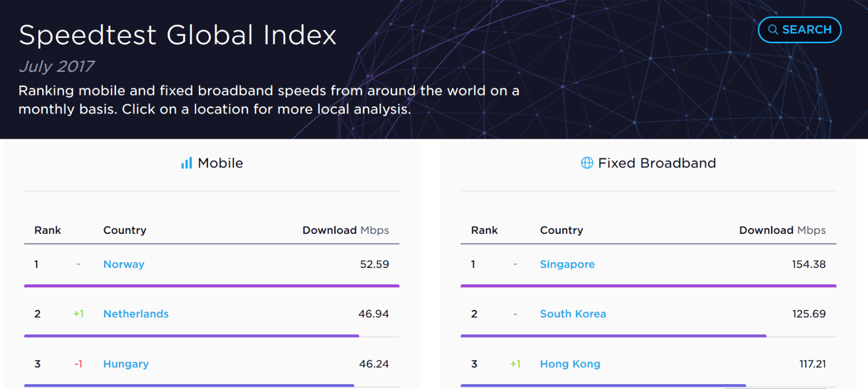
Task: Click the green +1 indicator next to Hong Kong
Action: (515, 364)
